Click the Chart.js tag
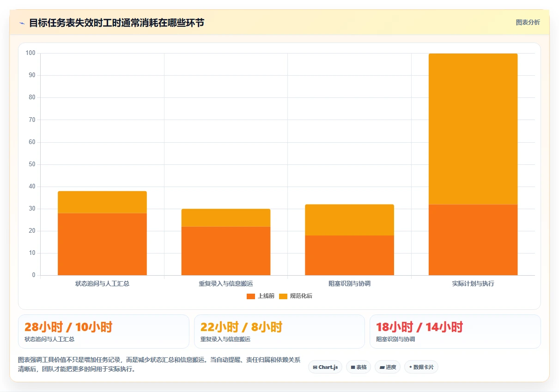The height and width of the screenshot is (392, 559). tap(325, 367)
